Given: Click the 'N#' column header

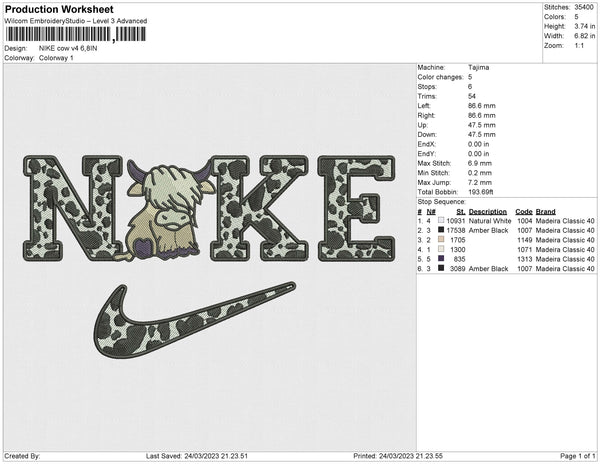Looking at the screenshot, I should point(431,212).
